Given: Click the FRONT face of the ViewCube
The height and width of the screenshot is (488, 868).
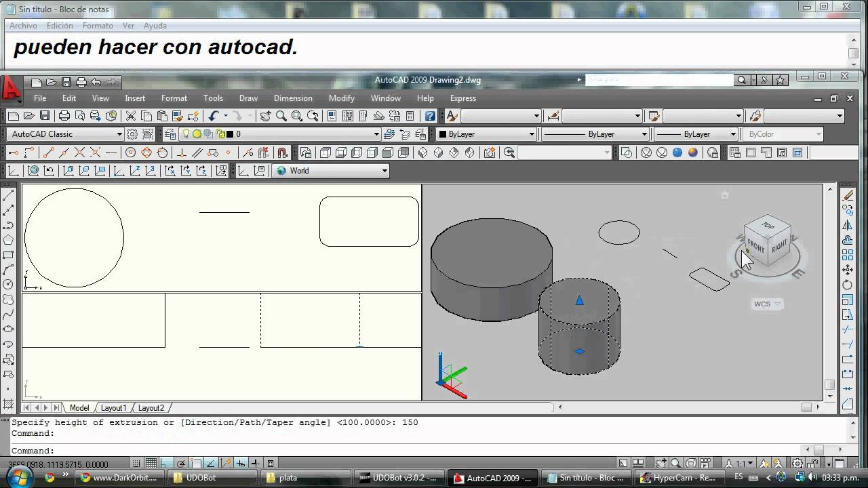Looking at the screenshot, I should (756, 247).
